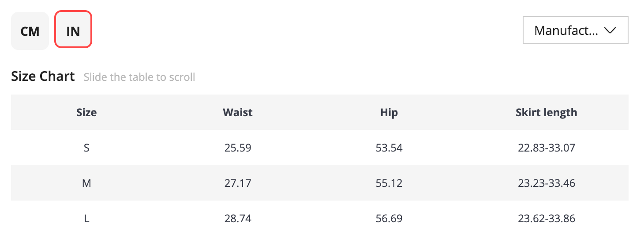This screenshot has height=243, width=644.
Task: Click the Size column header
Action: [86, 112]
